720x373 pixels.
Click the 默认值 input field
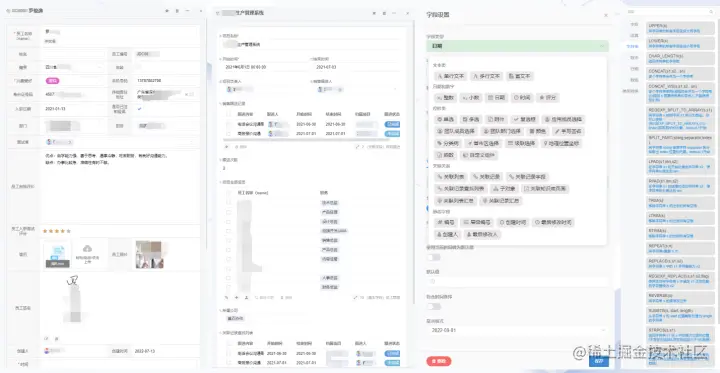(x=518, y=281)
